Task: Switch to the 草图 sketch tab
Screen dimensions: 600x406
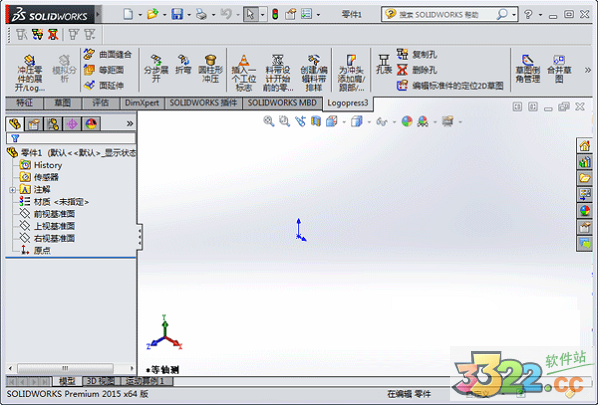Action: (62, 103)
